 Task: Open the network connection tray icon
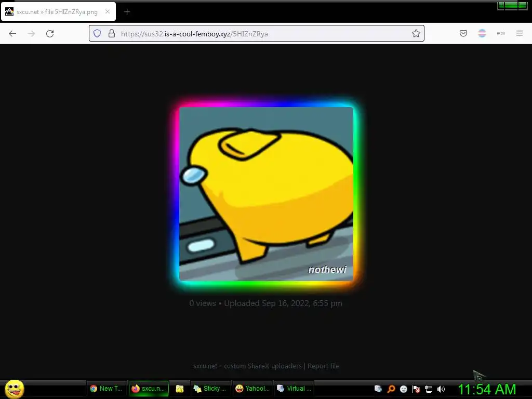429,389
